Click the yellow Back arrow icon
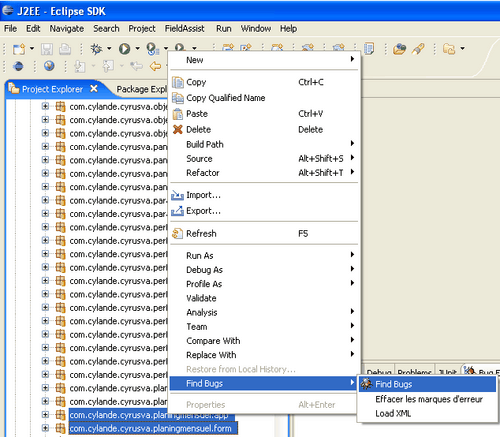500x437 pixels. (156, 66)
